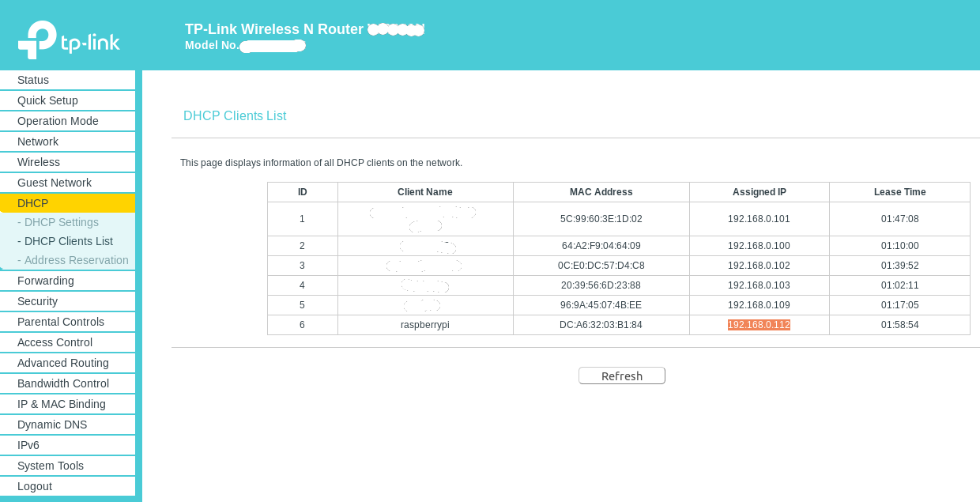980x502 pixels.
Task: Click MAC address 20:39:56:6D:23:88
Action: point(601,285)
